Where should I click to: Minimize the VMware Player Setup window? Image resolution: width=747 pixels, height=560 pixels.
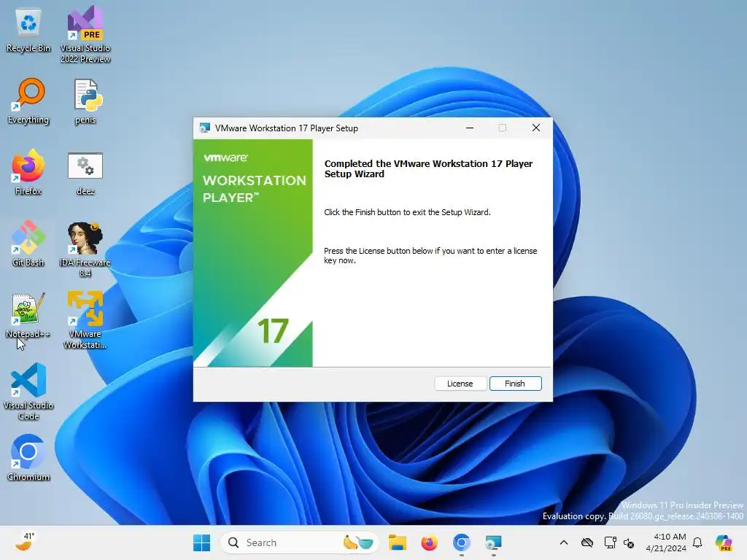coord(470,128)
